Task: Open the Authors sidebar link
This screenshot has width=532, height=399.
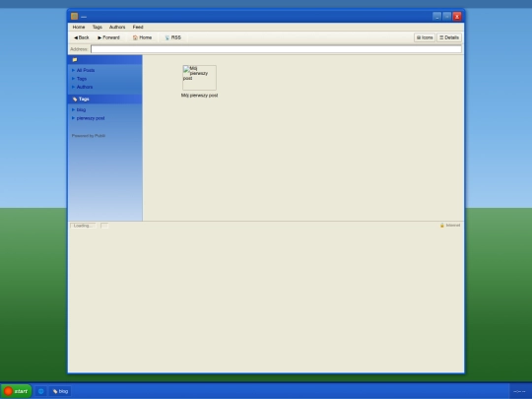Action: [x=85, y=87]
